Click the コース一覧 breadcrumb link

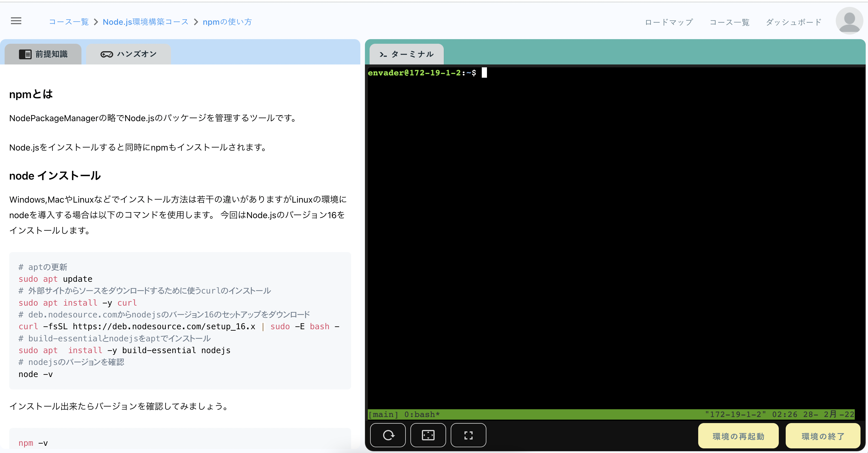(x=69, y=22)
